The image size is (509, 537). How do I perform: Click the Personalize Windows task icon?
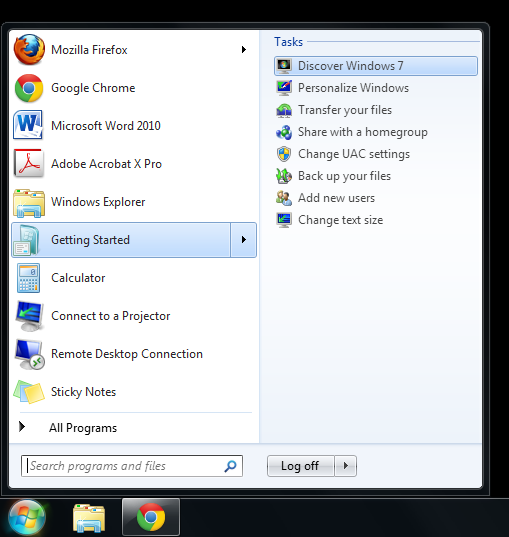(284, 88)
